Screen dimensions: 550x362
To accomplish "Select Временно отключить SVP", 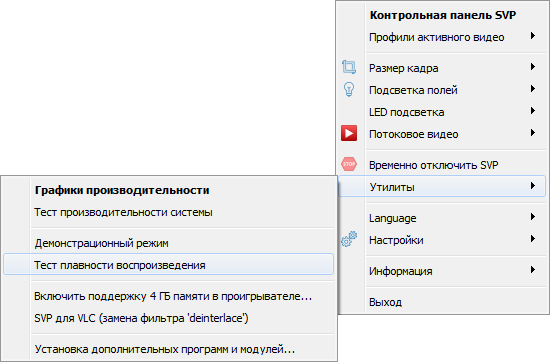I will 442,165.
